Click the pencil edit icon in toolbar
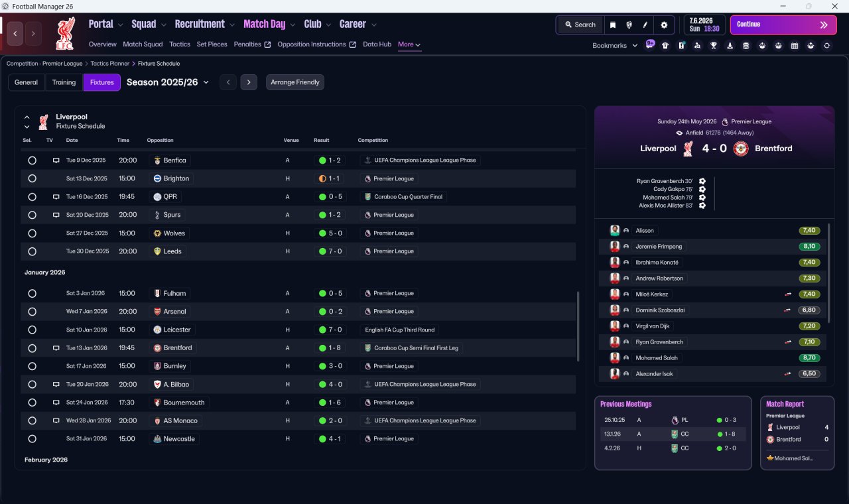This screenshot has width=849, height=504. (x=645, y=25)
